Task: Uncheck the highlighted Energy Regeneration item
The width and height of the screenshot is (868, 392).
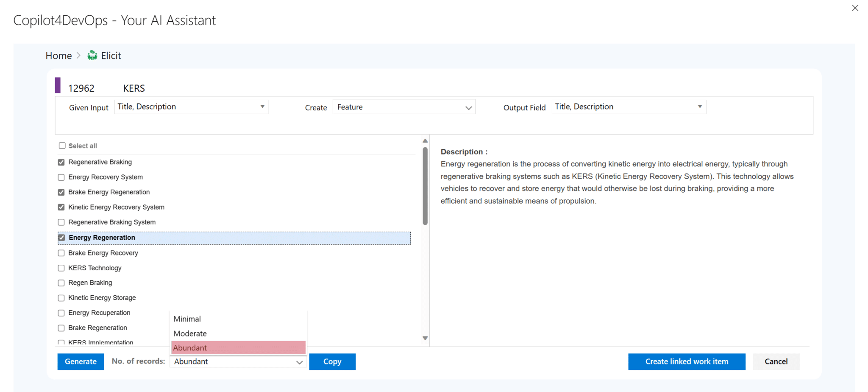Action: pos(62,238)
